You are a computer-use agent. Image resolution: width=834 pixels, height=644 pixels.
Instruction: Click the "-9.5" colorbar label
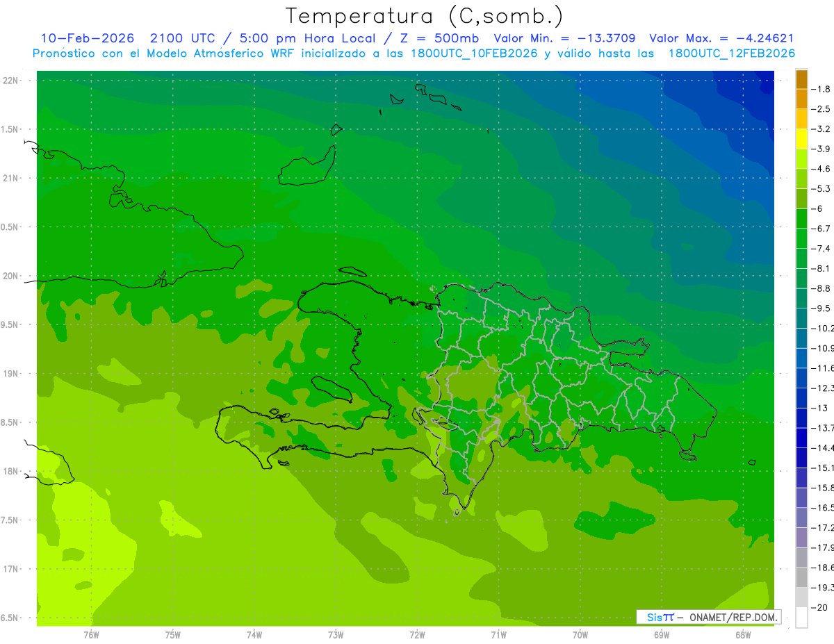[x=821, y=308]
